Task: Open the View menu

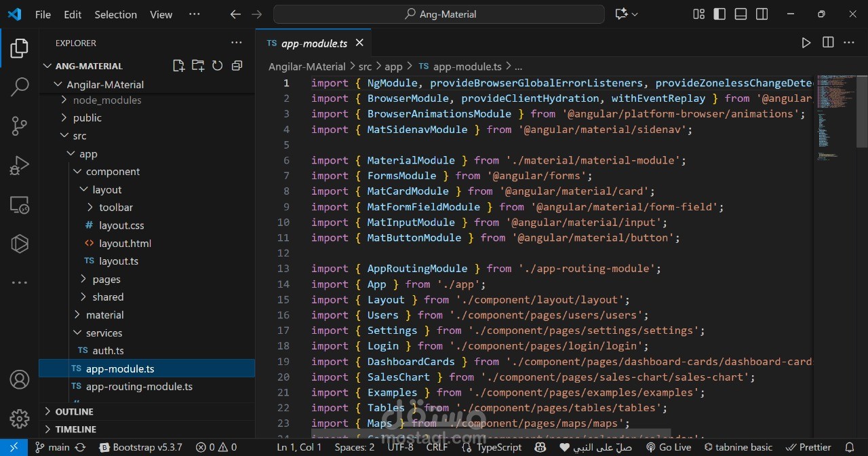Action: (161, 14)
